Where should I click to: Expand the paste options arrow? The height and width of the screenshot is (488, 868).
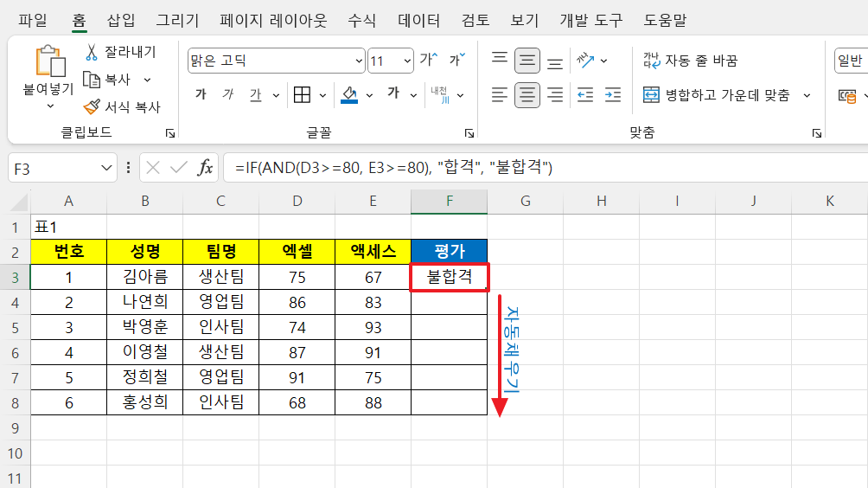(x=50, y=106)
